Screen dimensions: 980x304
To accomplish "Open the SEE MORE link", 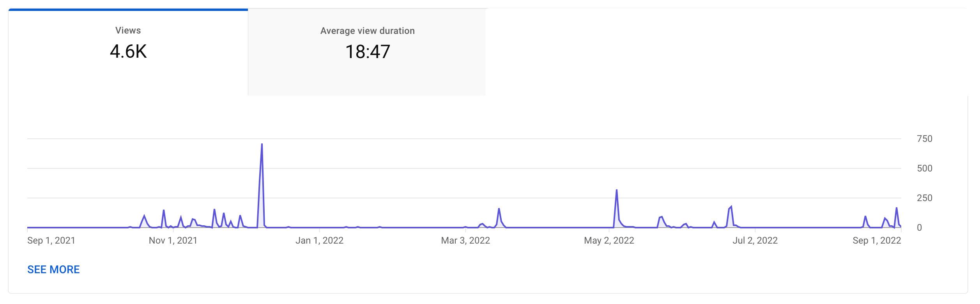I will click(53, 269).
